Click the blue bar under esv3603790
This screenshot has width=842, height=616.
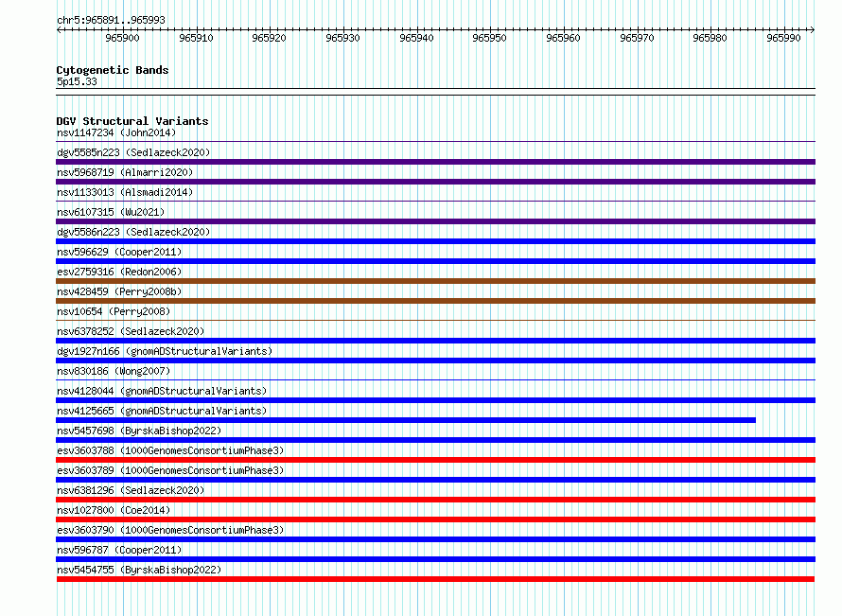click(435, 539)
